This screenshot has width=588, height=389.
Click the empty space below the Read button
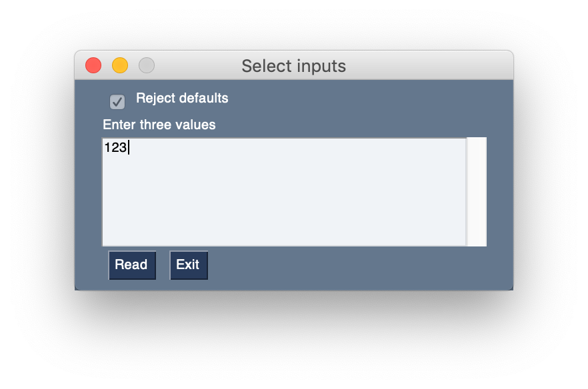pos(133,283)
